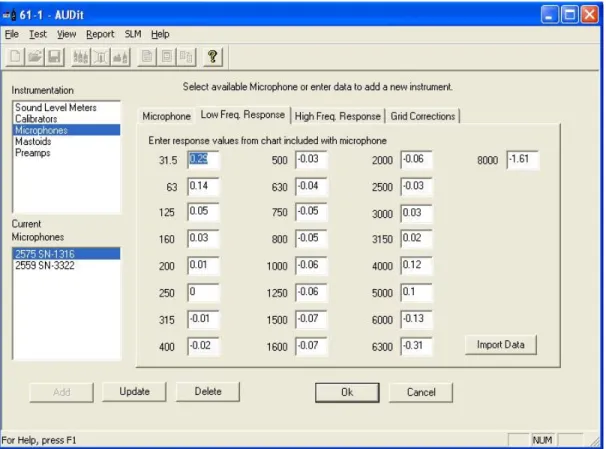Click the three-instruments toolbar icon
Screen dimensions: 606x449
[81, 57]
